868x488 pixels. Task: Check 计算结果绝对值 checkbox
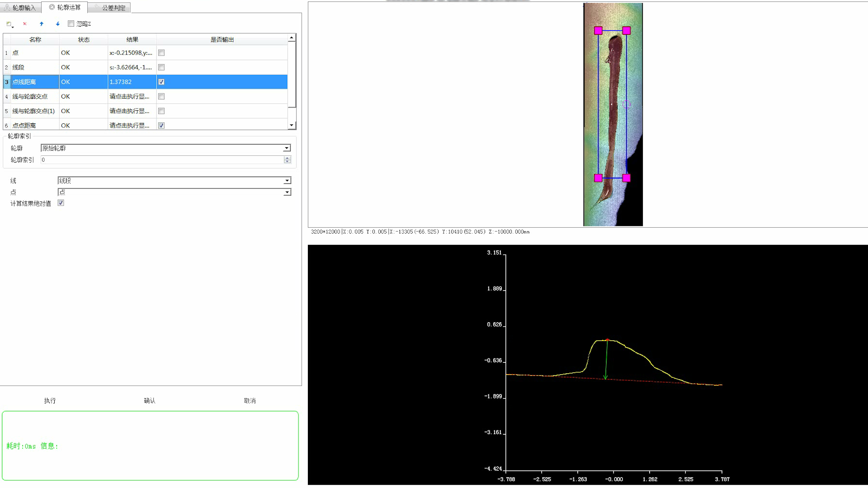pyautogui.click(x=61, y=203)
